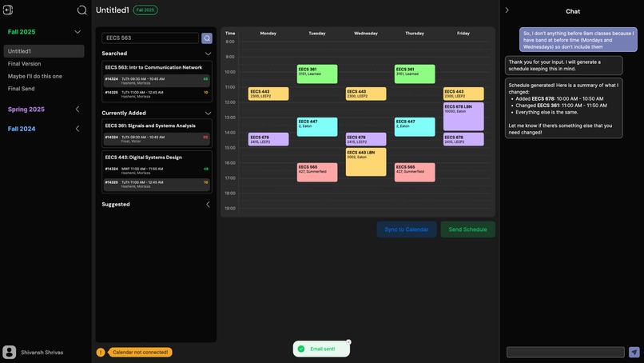This screenshot has height=363, width=644.
Task: Click EECS 361: Signals and Systems Analysis title
Action: (x=150, y=126)
